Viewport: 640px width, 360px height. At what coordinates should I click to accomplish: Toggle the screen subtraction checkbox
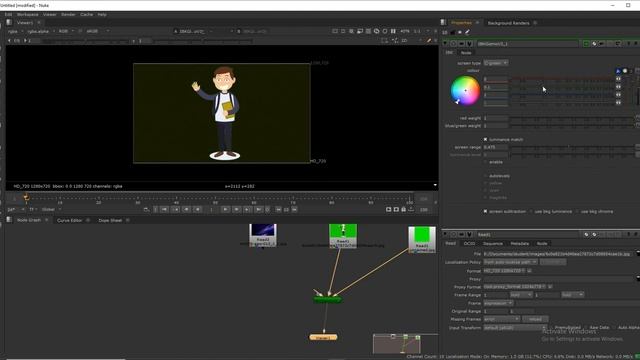pyautogui.click(x=485, y=211)
